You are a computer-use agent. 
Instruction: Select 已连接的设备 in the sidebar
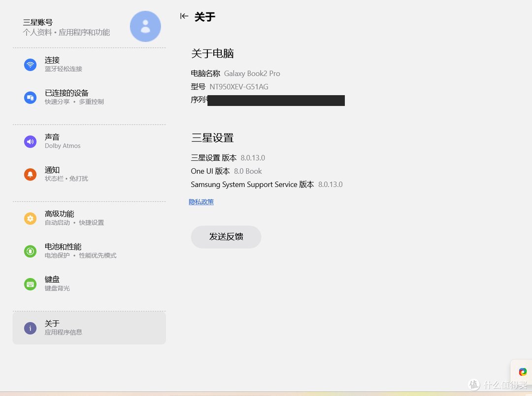(x=89, y=98)
